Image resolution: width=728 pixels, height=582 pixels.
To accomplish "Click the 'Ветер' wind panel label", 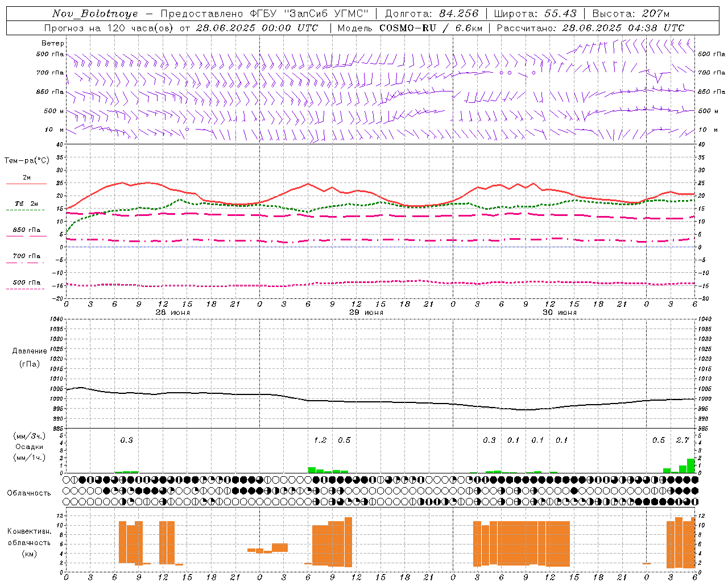I will 53,43.
